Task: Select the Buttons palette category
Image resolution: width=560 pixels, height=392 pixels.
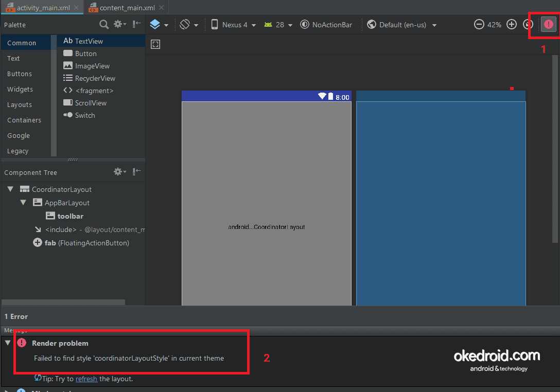Action: point(26,74)
